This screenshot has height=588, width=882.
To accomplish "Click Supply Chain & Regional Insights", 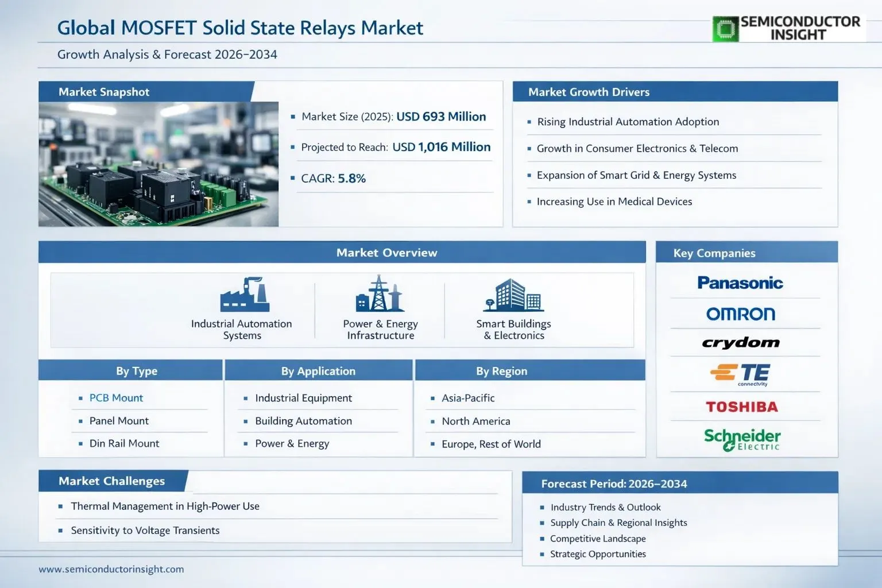I will click(x=618, y=523).
